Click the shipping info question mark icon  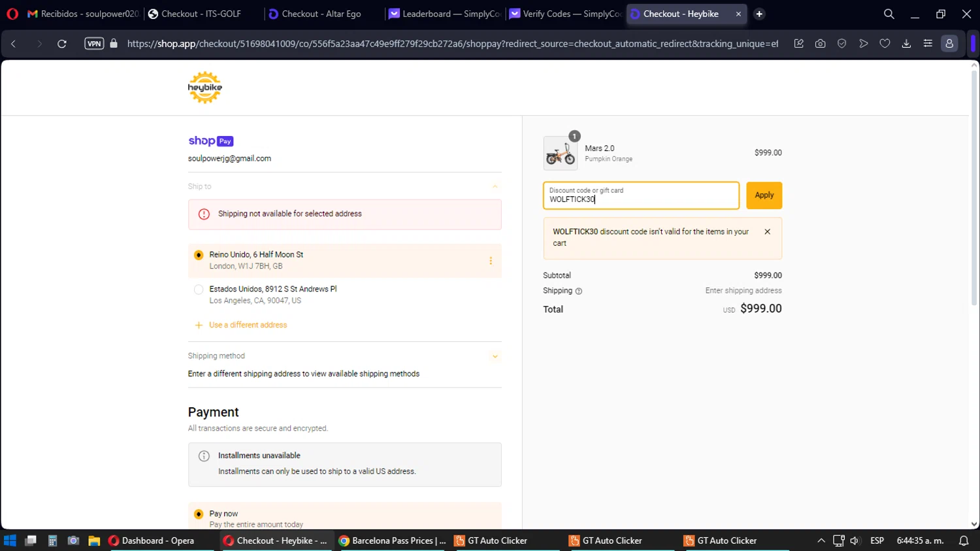pyautogui.click(x=578, y=291)
